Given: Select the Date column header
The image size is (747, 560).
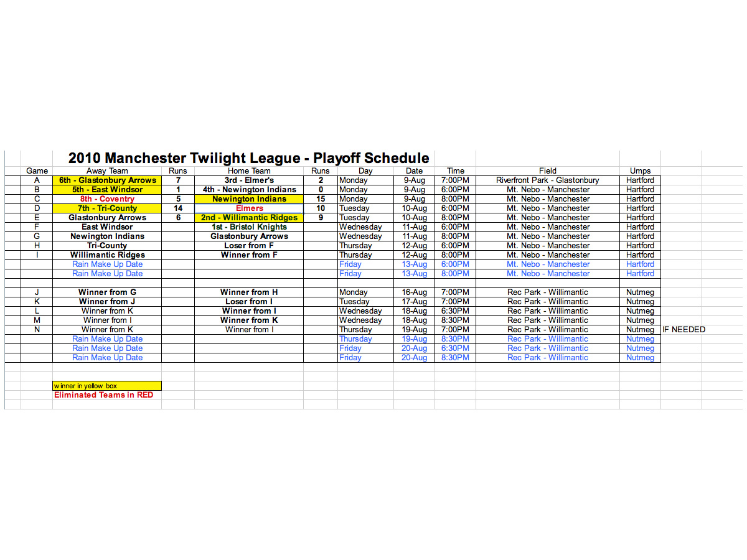Looking at the screenshot, I should [414, 170].
